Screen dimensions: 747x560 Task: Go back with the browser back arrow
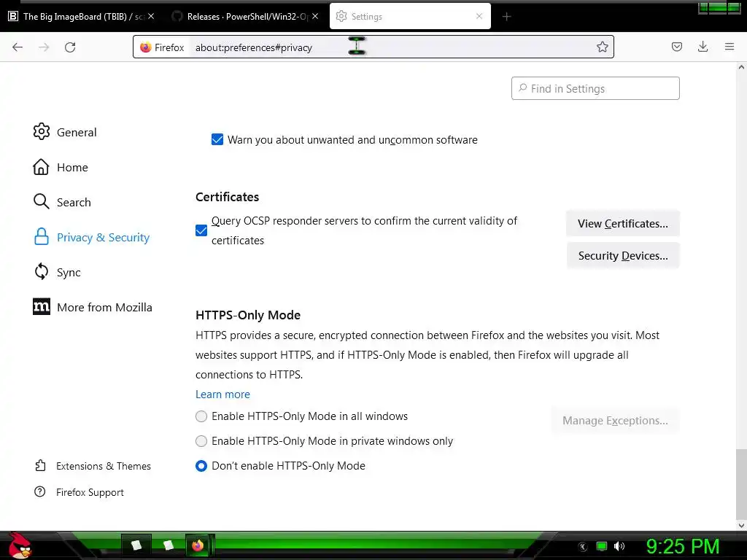click(18, 47)
